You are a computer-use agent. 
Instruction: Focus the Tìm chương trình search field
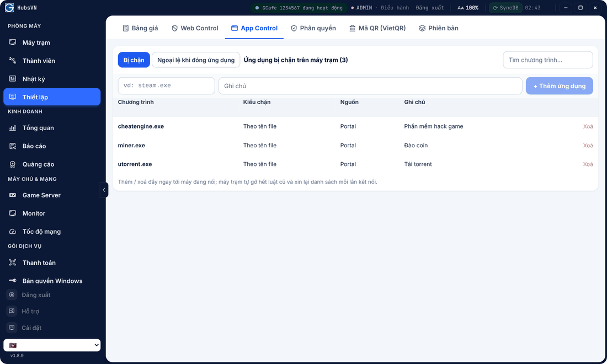point(548,60)
